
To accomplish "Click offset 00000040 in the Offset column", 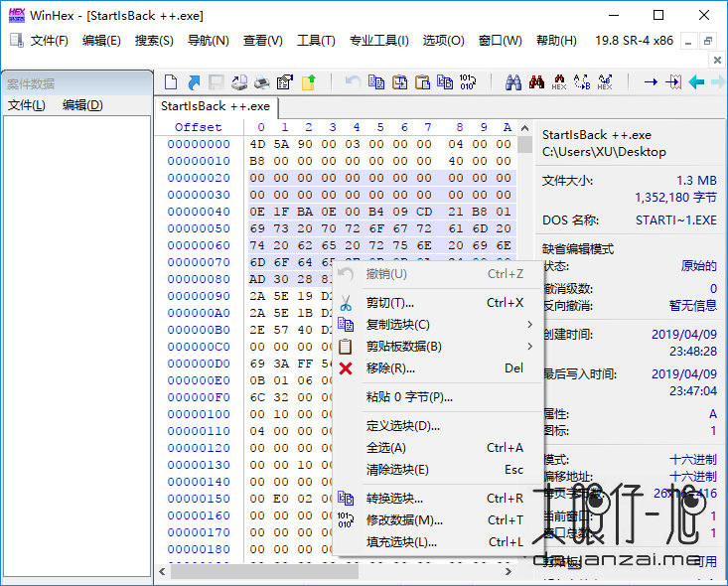I will click(199, 212).
